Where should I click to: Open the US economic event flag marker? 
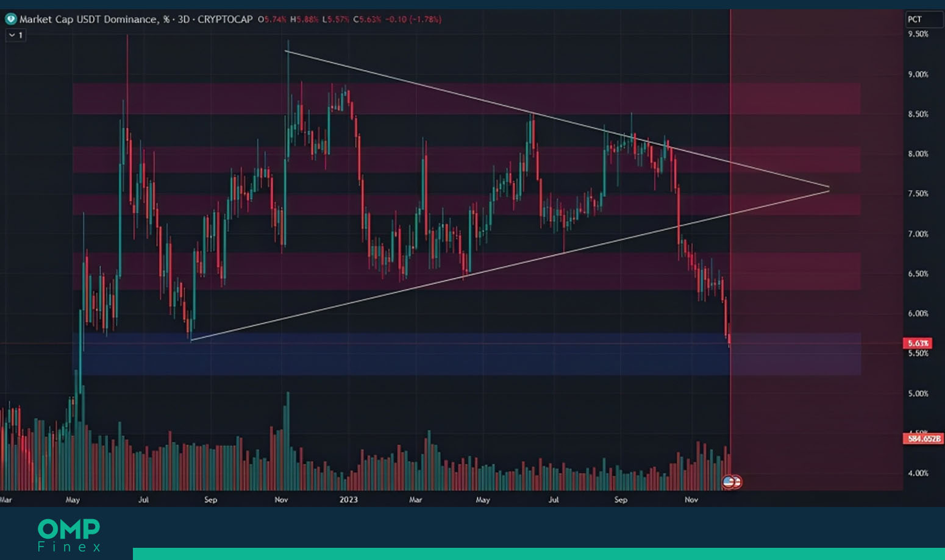732,482
